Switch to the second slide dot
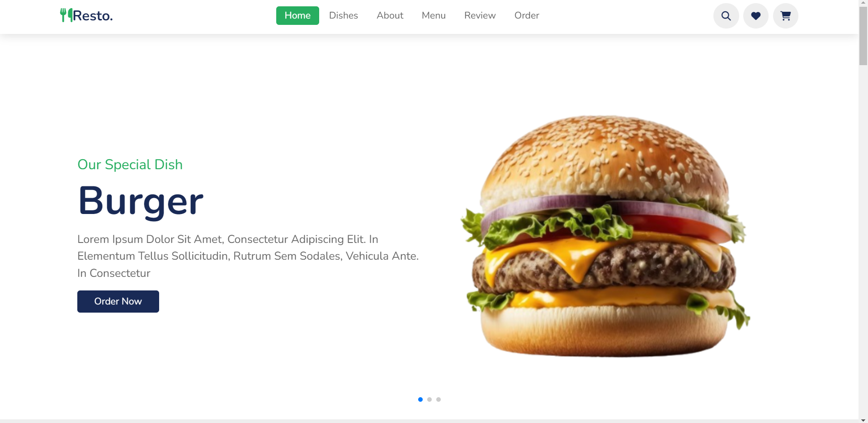Image resolution: width=868 pixels, height=423 pixels. [x=429, y=399]
